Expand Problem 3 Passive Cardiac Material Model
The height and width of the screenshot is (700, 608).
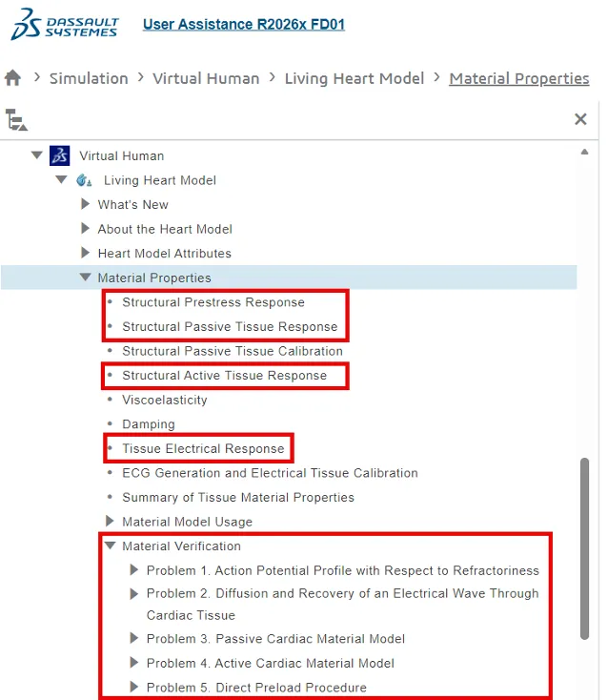(x=134, y=639)
